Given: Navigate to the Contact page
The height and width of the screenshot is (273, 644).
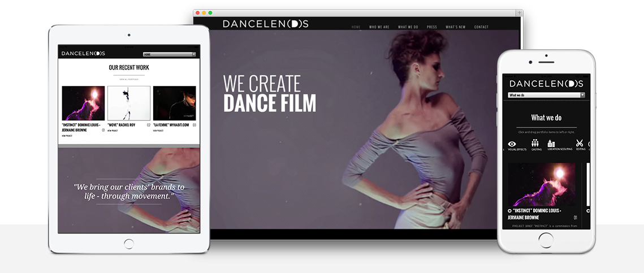Looking at the screenshot, I should tap(481, 27).
